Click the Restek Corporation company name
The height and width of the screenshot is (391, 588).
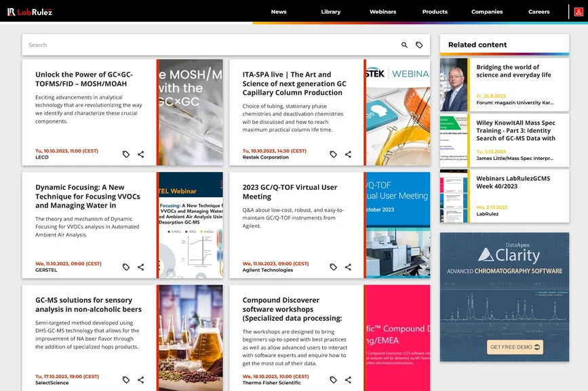click(265, 157)
